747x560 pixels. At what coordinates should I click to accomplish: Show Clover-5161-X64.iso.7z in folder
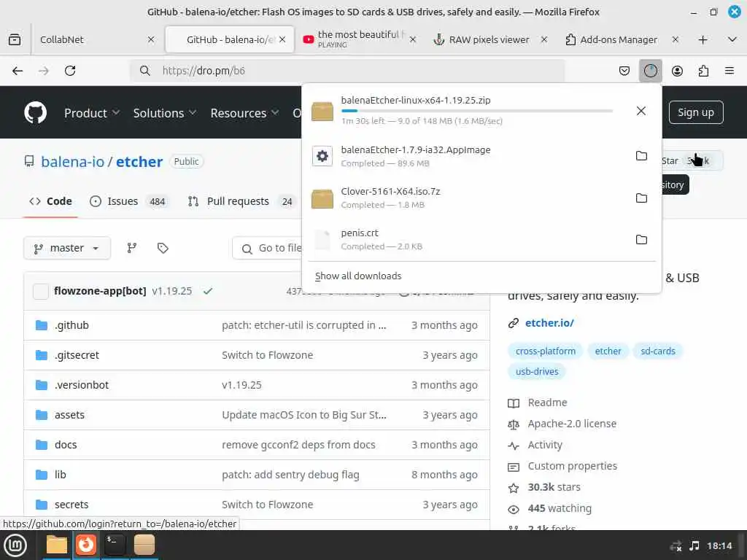[641, 198]
